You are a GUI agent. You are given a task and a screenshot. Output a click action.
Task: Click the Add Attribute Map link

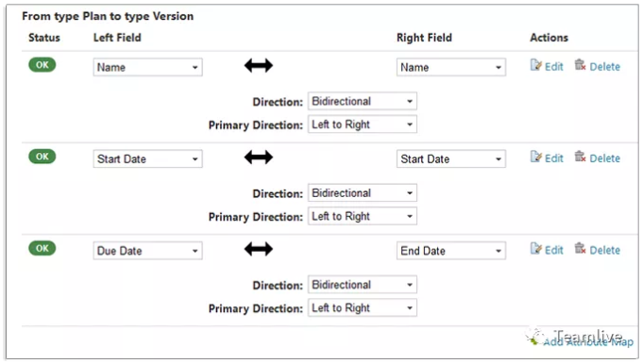click(x=588, y=341)
